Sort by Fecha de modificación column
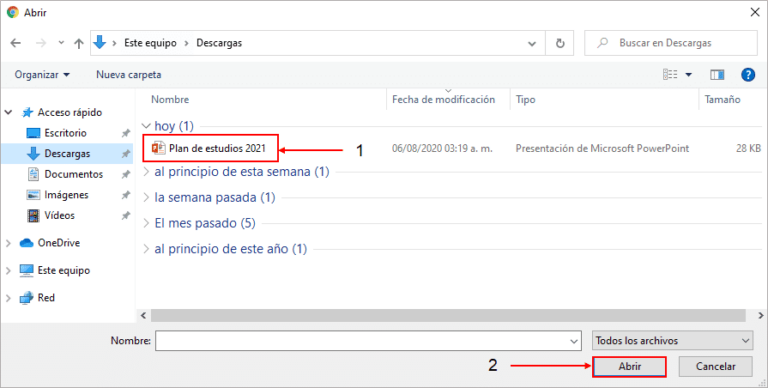Image resolution: width=768 pixels, height=388 pixels. click(x=444, y=99)
